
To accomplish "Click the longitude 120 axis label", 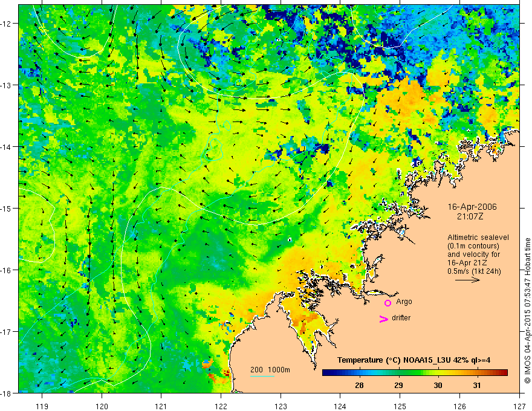I will (x=102, y=406).
